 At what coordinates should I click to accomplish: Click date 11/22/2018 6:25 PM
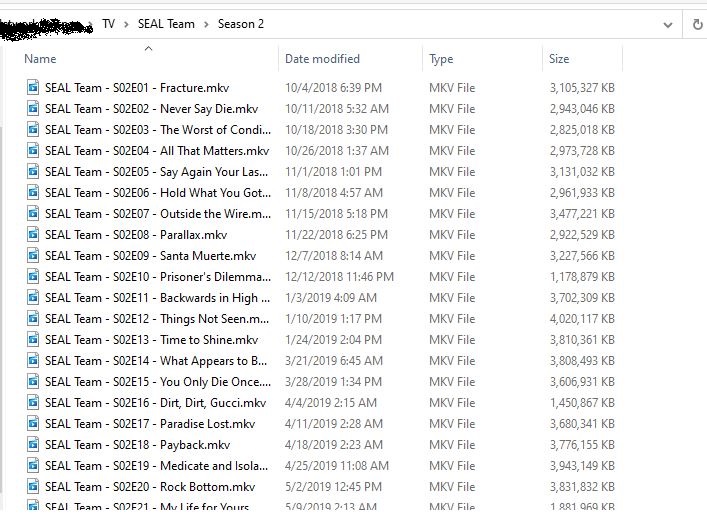tap(336, 235)
